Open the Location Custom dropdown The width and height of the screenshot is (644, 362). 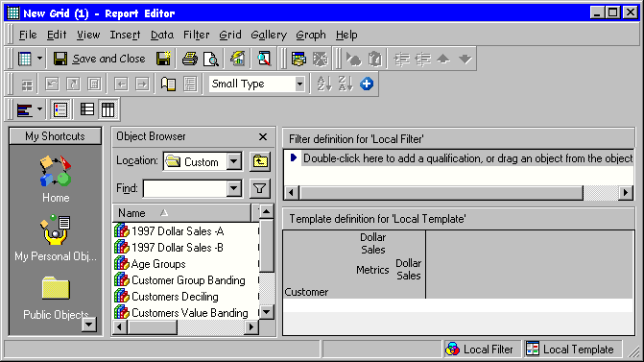pos(233,161)
